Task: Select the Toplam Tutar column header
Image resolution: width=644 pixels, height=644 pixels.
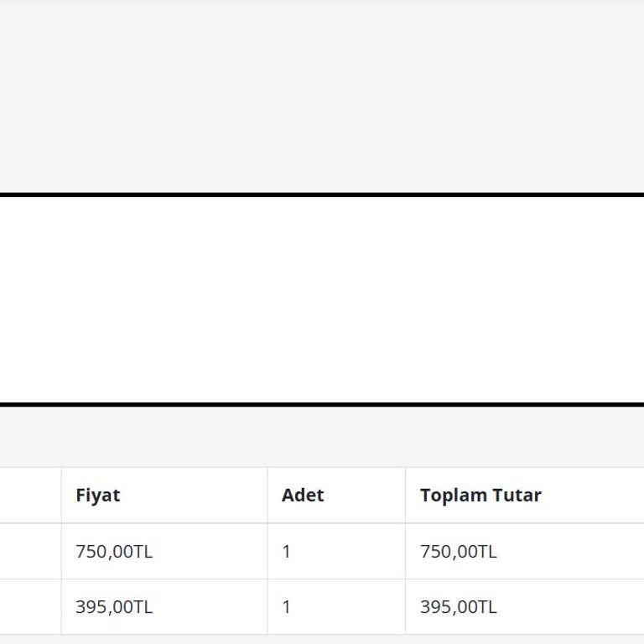Action: 480,495
